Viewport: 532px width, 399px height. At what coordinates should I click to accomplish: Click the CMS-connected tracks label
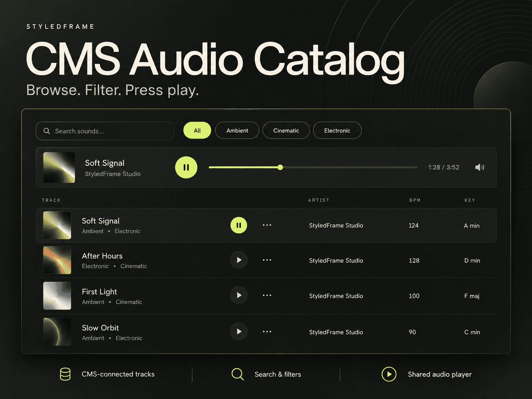[x=118, y=374]
